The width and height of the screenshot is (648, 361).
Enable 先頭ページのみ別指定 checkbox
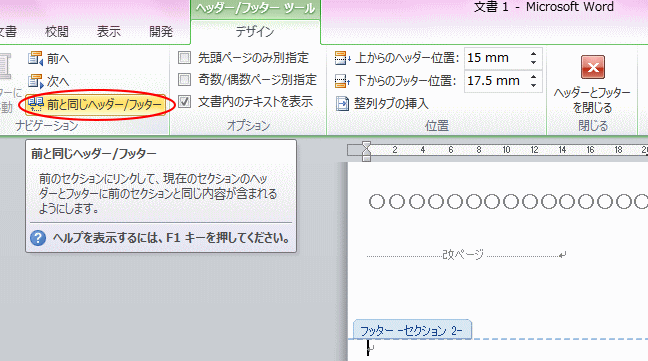pyautogui.click(x=184, y=57)
